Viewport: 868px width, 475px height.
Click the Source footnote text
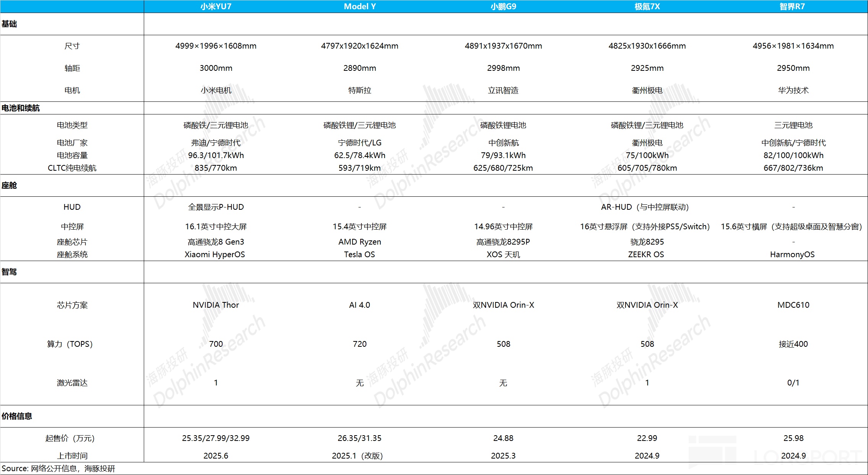click(58, 468)
